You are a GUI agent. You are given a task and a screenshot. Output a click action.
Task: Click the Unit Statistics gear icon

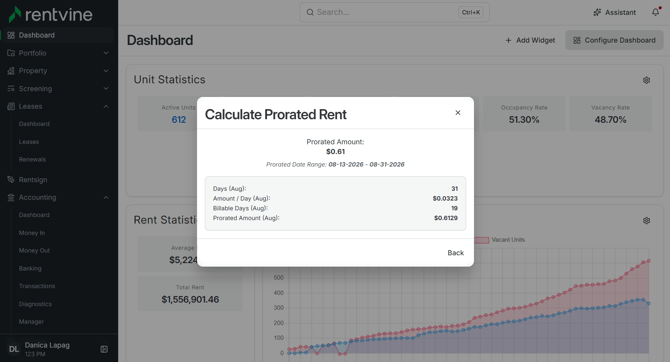click(646, 80)
